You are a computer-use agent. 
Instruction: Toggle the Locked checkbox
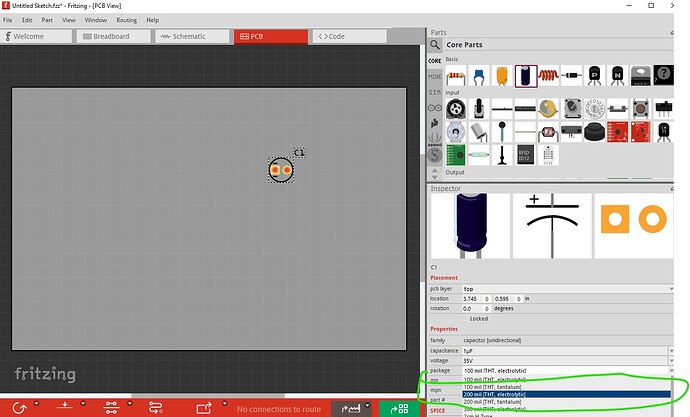point(466,318)
